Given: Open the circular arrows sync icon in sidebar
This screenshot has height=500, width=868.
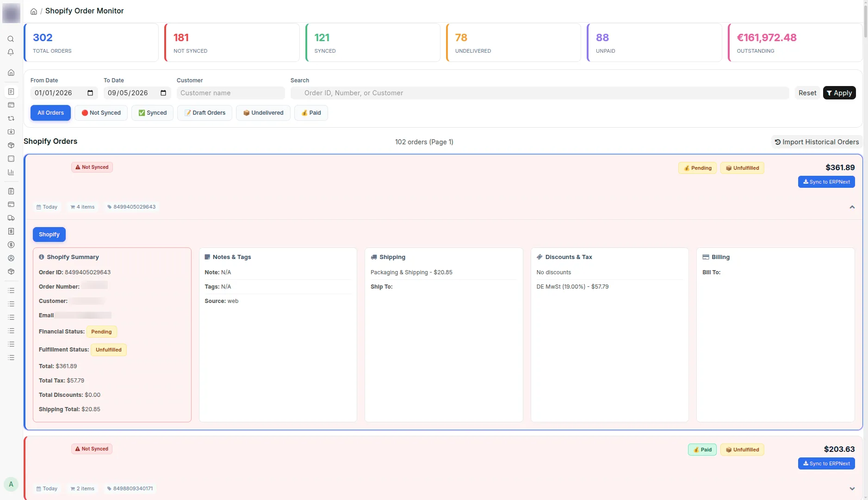Looking at the screenshot, I should 11,118.
